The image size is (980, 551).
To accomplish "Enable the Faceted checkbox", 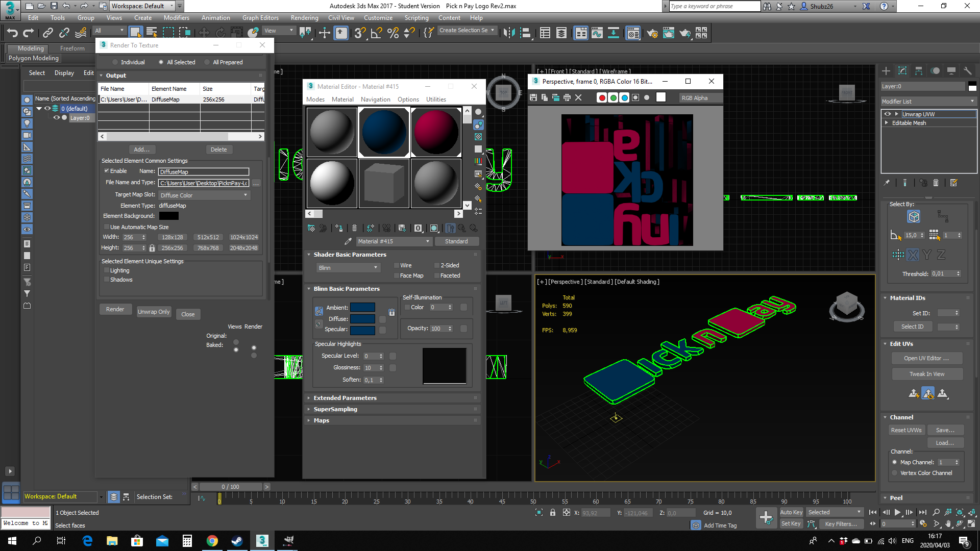I will click(x=437, y=275).
